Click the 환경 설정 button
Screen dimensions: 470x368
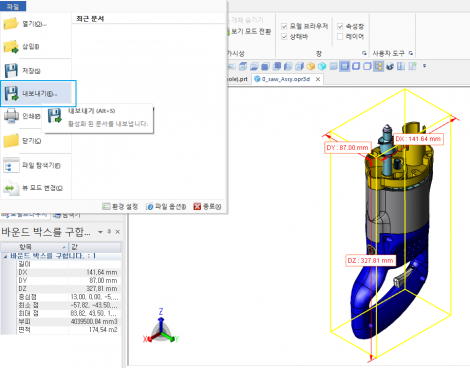point(120,207)
